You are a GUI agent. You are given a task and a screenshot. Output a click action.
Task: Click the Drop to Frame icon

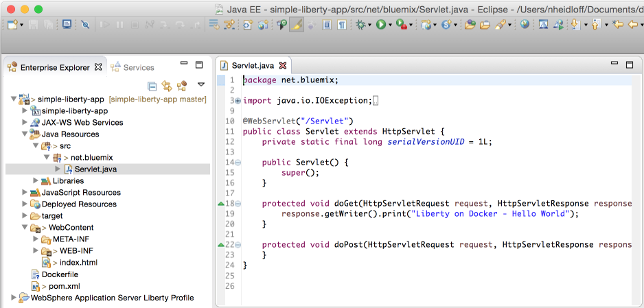(214, 25)
